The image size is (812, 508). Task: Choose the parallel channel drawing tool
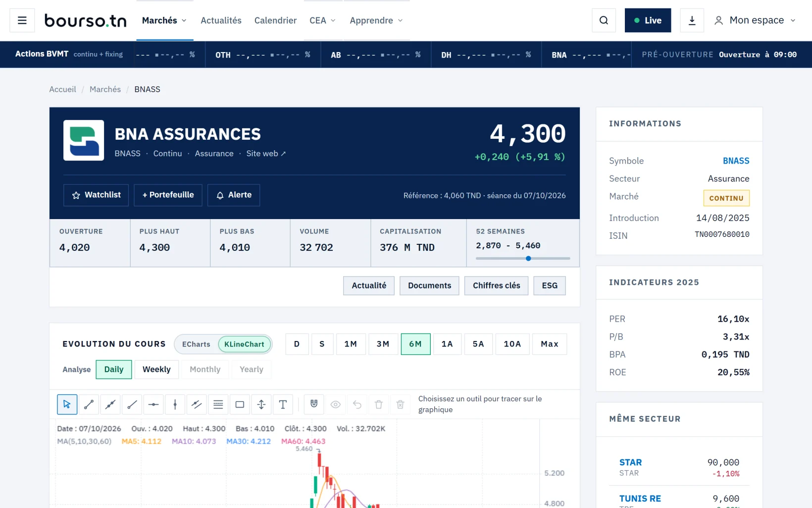(197, 404)
